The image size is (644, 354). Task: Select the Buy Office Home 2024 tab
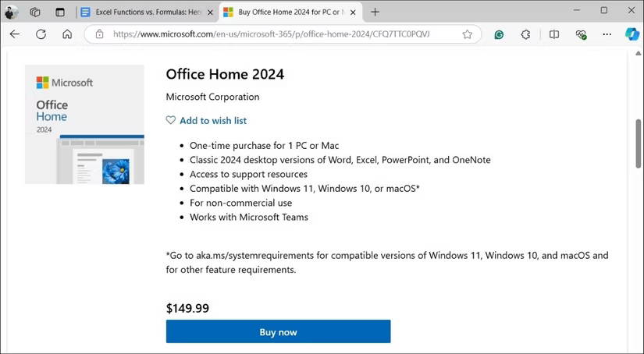pos(285,12)
